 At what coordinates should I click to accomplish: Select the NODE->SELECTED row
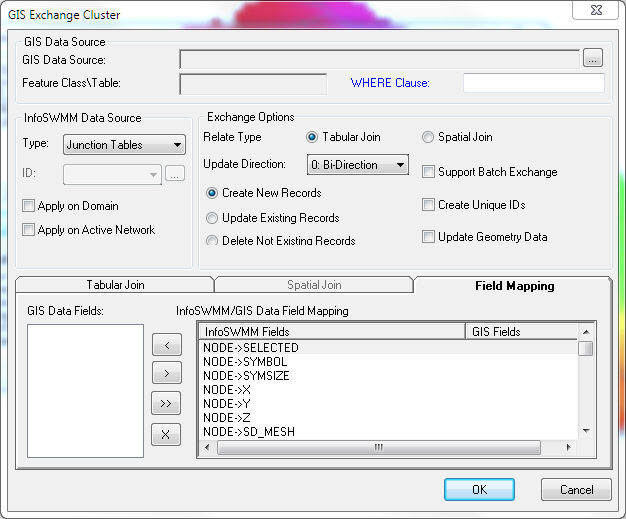click(388, 347)
